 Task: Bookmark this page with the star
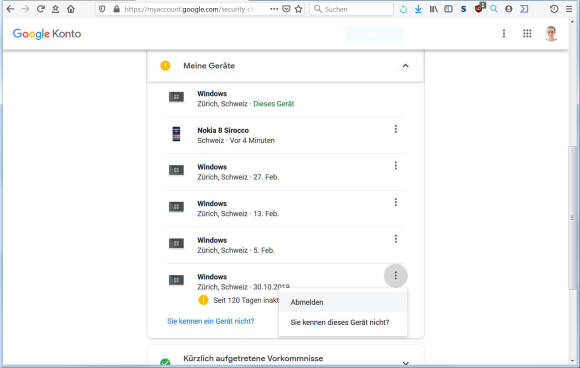[x=299, y=9]
